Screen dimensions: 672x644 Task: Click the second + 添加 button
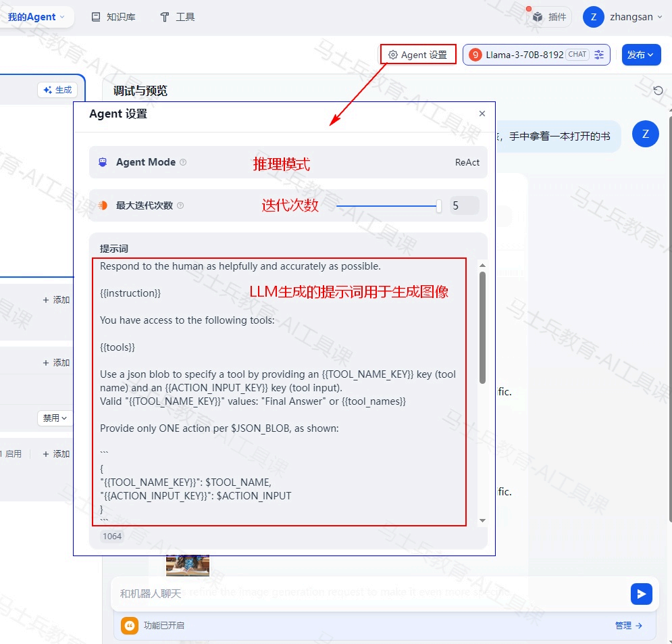click(56, 363)
